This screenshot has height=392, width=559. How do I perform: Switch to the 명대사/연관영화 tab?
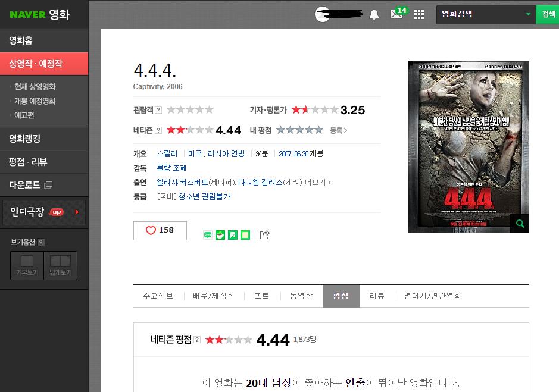pos(432,296)
